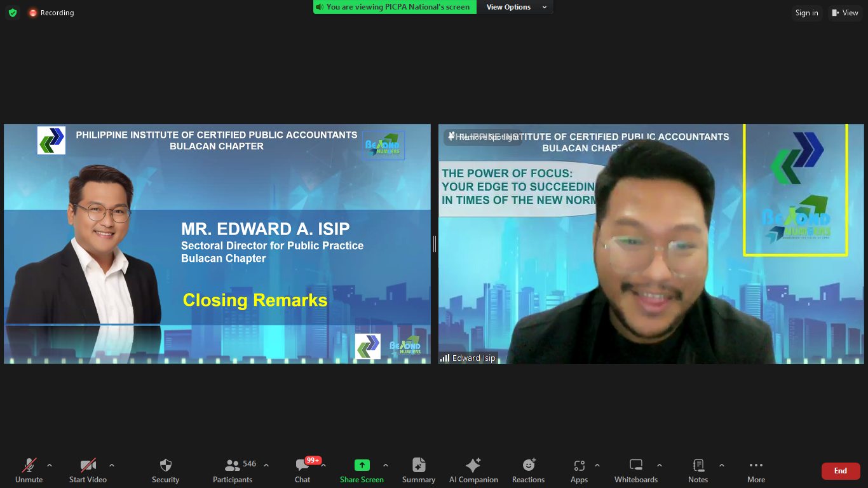The width and height of the screenshot is (868, 488).
Task: Open Notes
Action: click(x=698, y=471)
